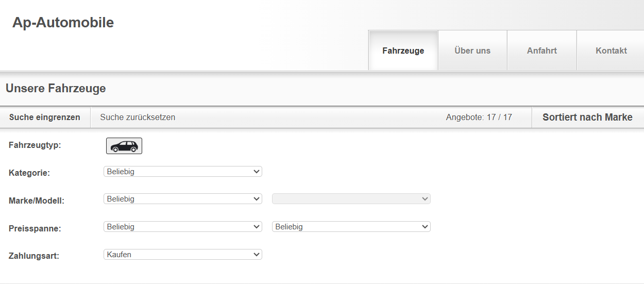The height and width of the screenshot is (284, 644).
Task: Open the Zahlungsart Kaufen dropdown
Action: coord(183,255)
